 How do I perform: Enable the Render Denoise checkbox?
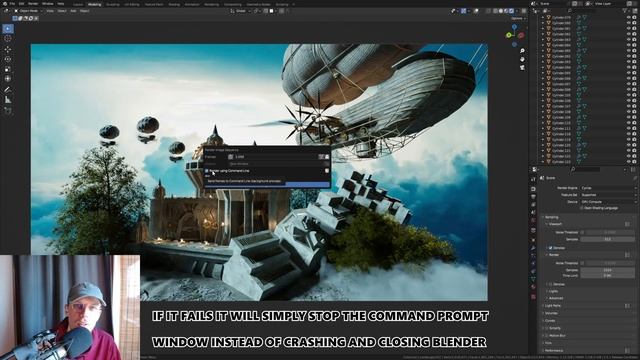551,284
